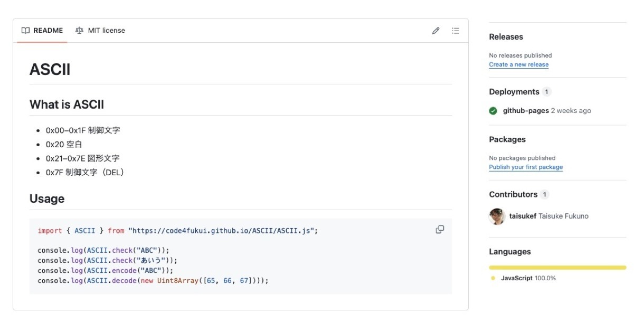644x322 pixels.
Task: Click the book icon beside README
Action: coord(25,31)
